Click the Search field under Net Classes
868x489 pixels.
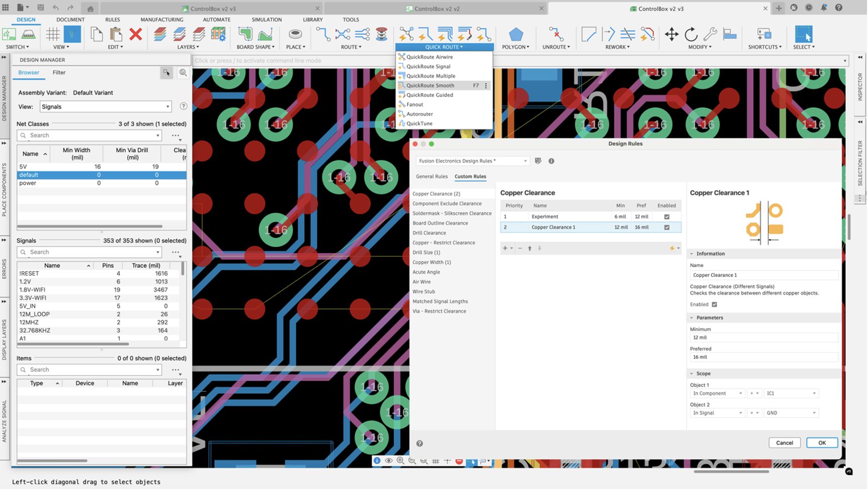coord(89,135)
